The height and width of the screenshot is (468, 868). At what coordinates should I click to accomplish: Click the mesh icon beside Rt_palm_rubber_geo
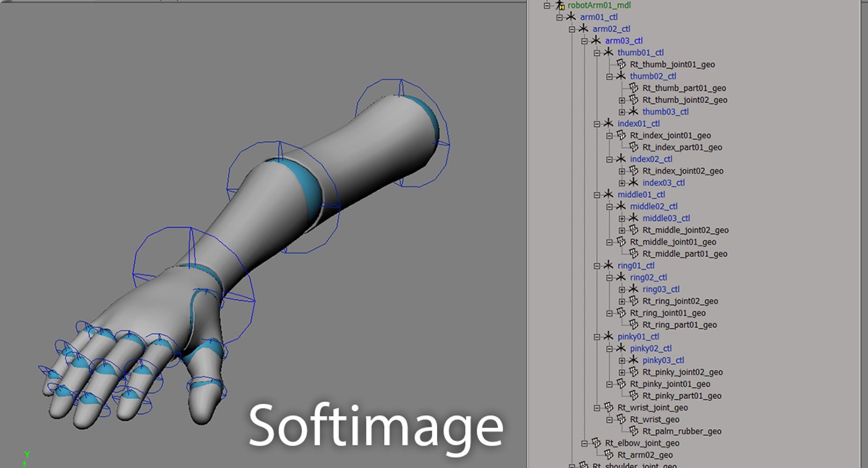pyautogui.click(x=633, y=431)
